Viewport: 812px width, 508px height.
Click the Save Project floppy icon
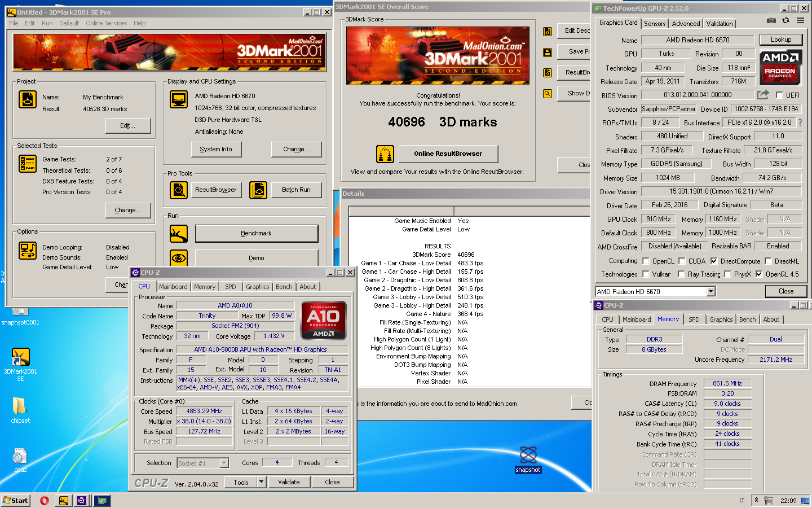click(548, 52)
